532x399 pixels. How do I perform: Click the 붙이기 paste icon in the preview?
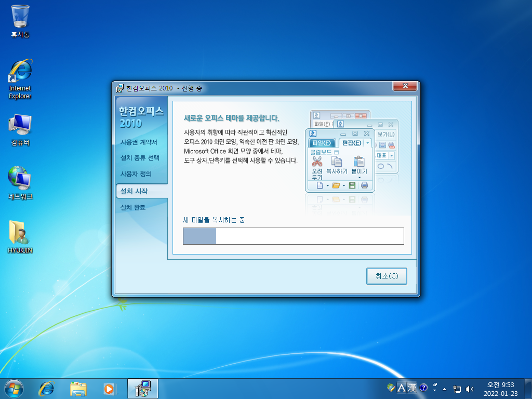(x=359, y=162)
